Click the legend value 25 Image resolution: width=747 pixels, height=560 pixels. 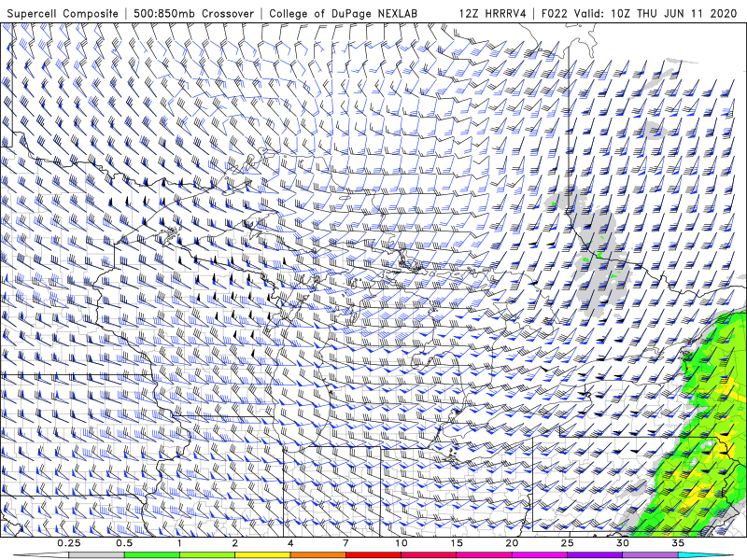coord(567,543)
